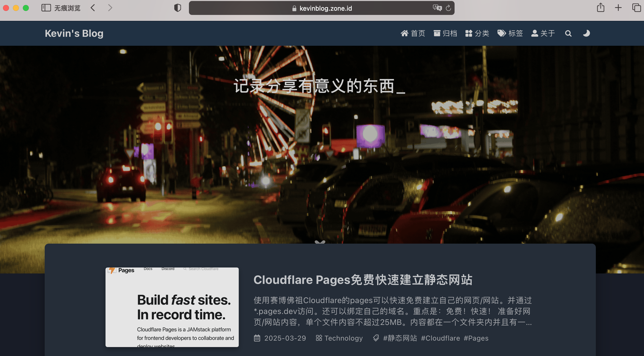The image size is (644, 356).
Task: Click the calendar icon next to 2025-03-29
Action: point(257,338)
